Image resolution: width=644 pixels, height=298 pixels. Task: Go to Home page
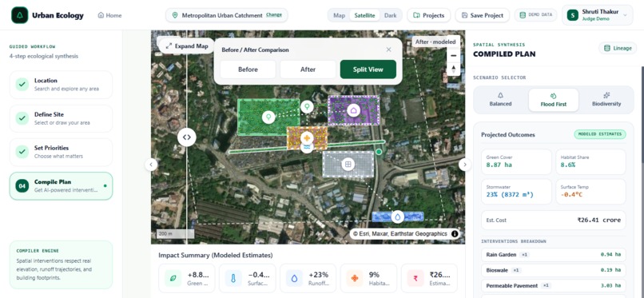(109, 16)
